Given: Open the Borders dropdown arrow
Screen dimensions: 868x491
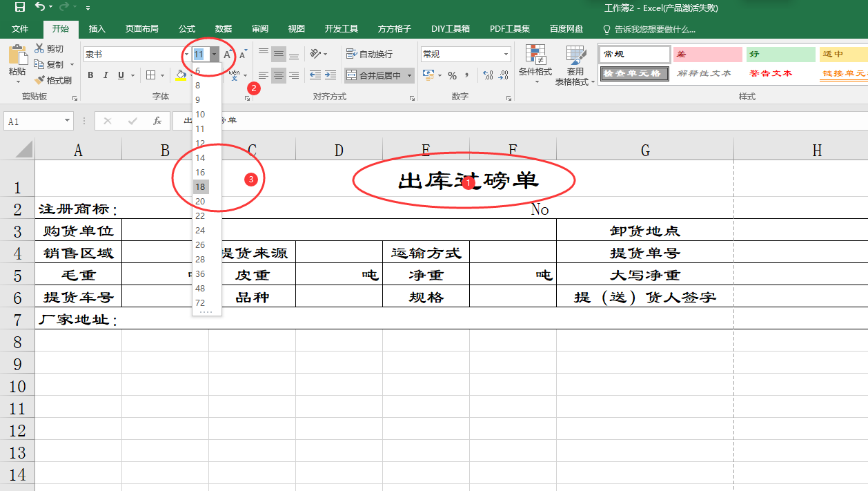Looking at the screenshot, I should coord(162,75).
